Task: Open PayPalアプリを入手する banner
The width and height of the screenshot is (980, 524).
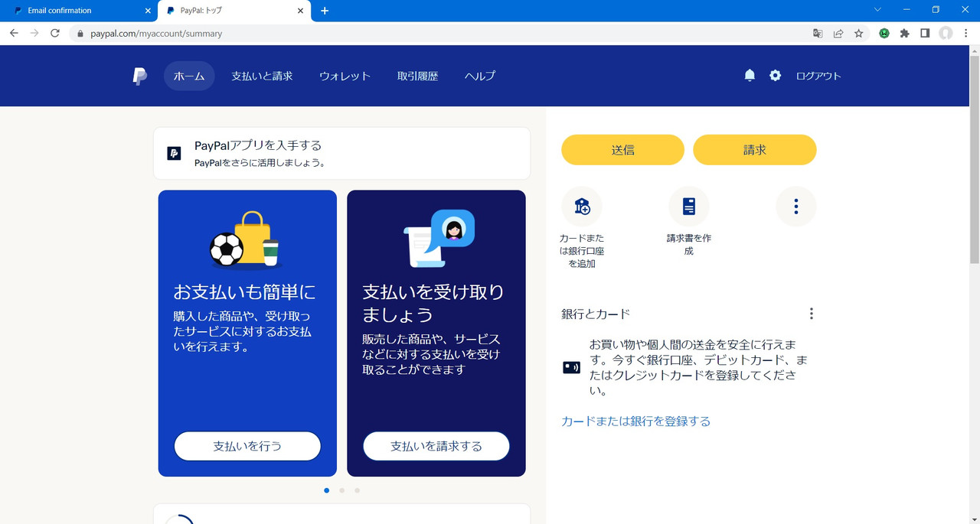Action: click(x=341, y=153)
